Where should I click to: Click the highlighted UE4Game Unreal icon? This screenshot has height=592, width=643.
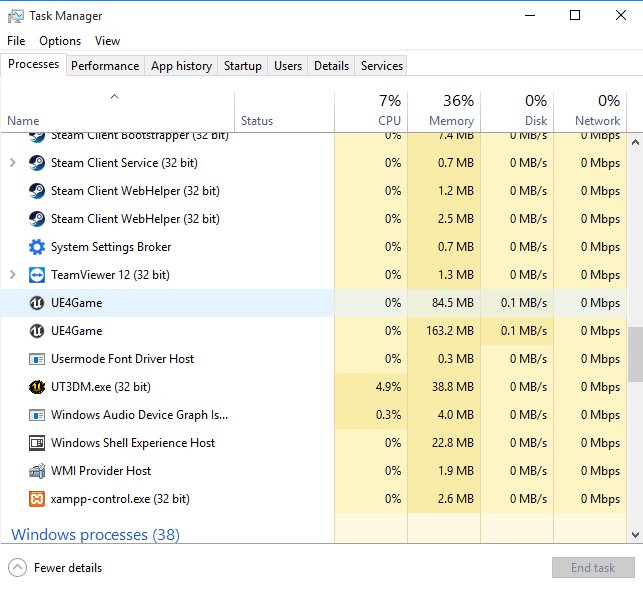37,303
